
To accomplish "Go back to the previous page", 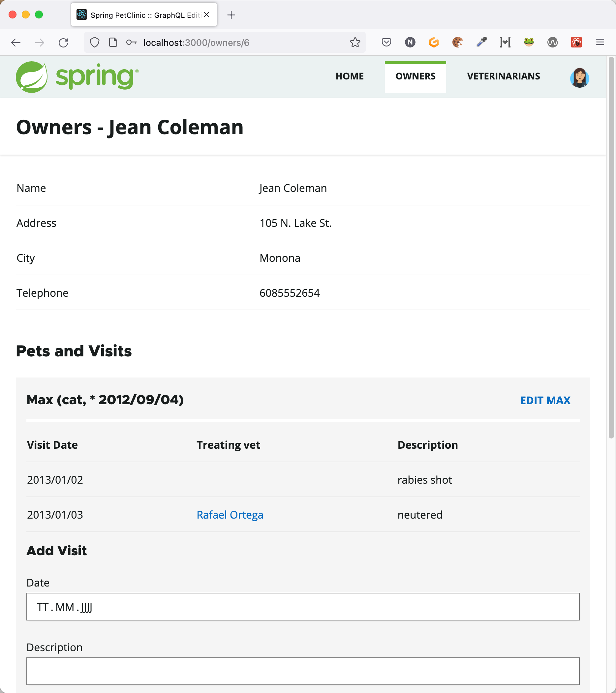I will 16,43.
